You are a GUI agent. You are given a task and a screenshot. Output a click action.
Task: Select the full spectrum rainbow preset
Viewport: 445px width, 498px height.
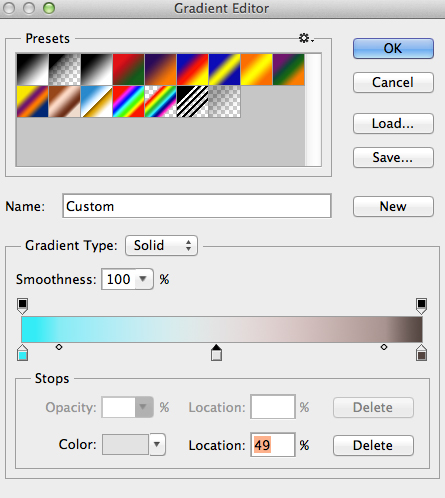128,101
